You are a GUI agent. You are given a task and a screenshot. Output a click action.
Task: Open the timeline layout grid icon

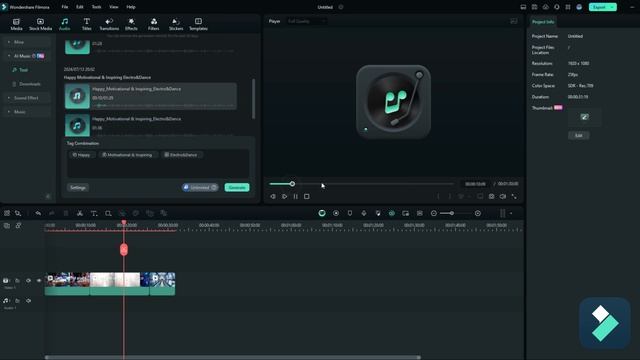[x=7, y=213]
